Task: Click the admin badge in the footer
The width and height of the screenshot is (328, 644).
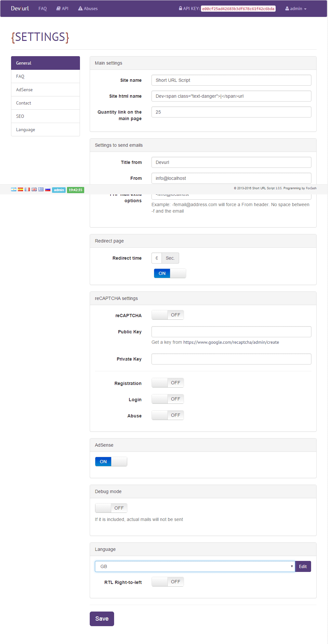Action: tap(59, 190)
